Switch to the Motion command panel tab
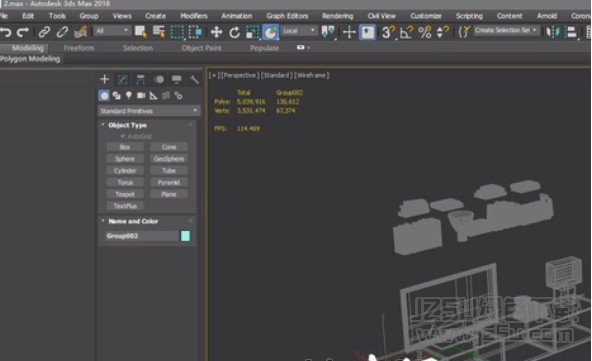592x361 pixels. coord(159,79)
